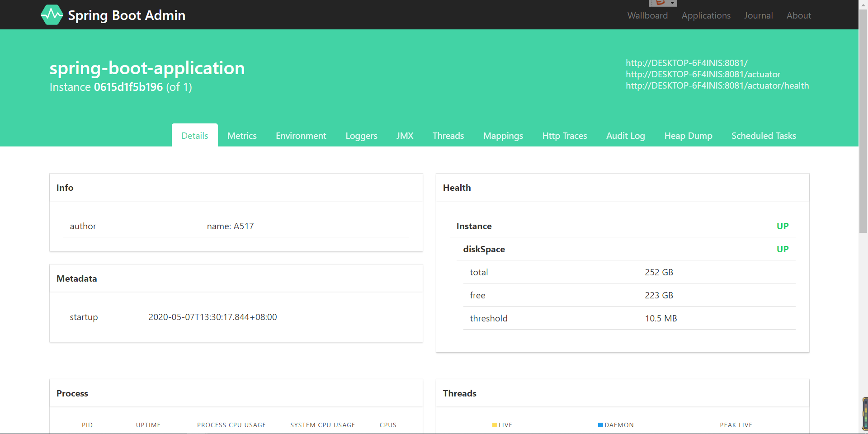The width and height of the screenshot is (868, 434).
Task: Click the threshold 10.5 MB value
Action: click(x=660, y=318)
